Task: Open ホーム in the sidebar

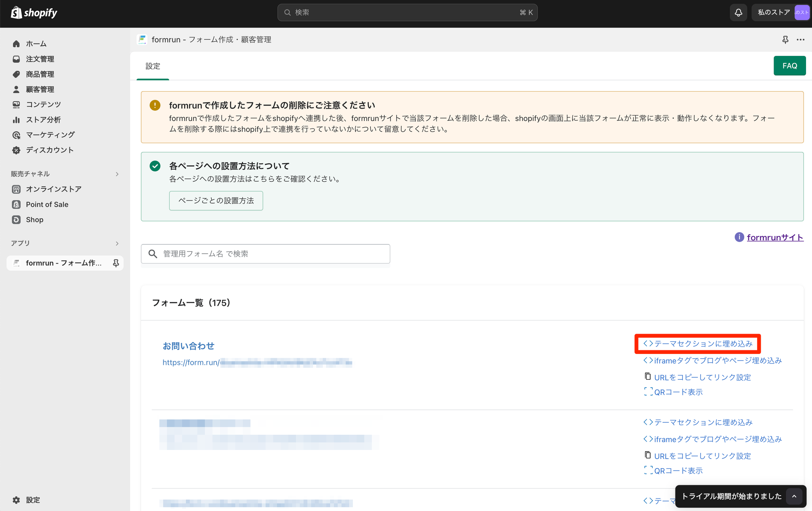Action: [x=36, y=44]
